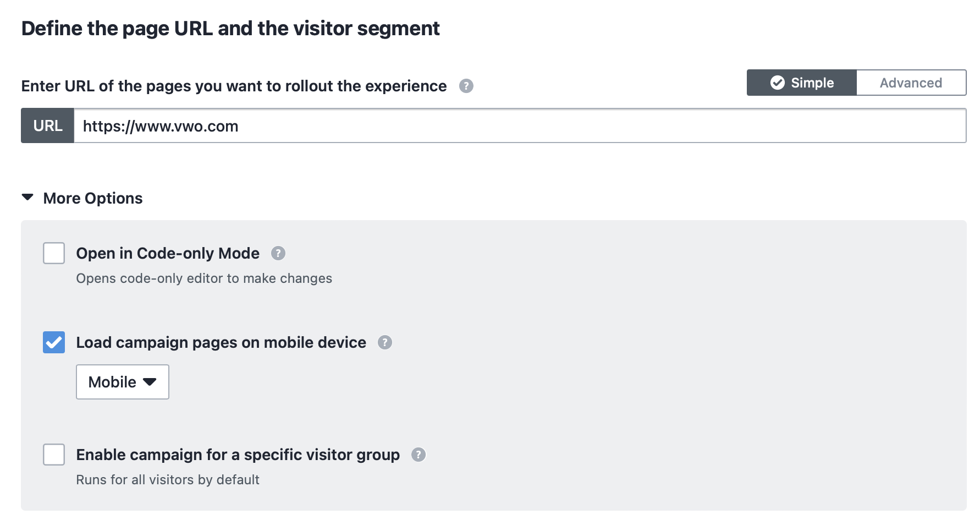This screenshot has width=980, height=525.
Task: Click "Enable campaign for a specific visitor group" label
Action: (x=238, y=455)
